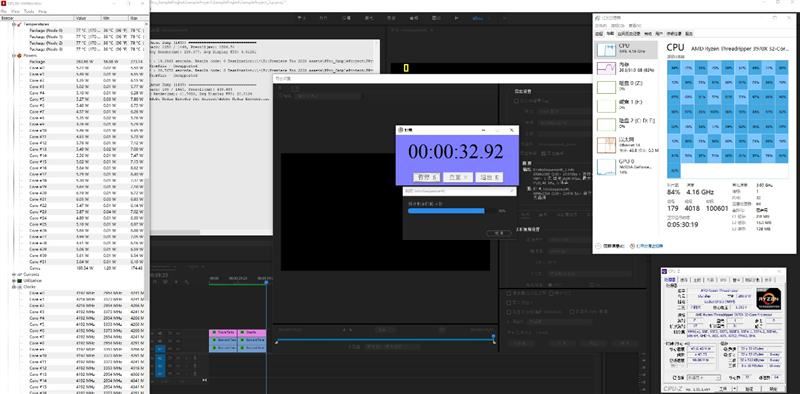Click the encoder log console window
This screenshot has height=394, width=800.
[265, 137]
